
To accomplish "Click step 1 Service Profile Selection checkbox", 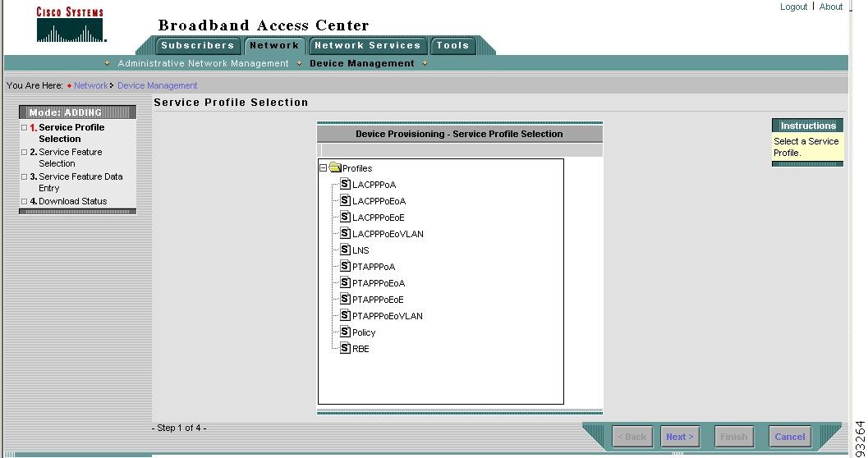I will click(24, 127).
